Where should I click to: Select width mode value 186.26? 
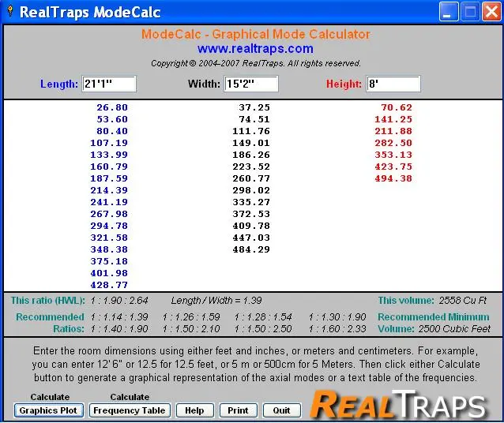click(x=251, y=155)
